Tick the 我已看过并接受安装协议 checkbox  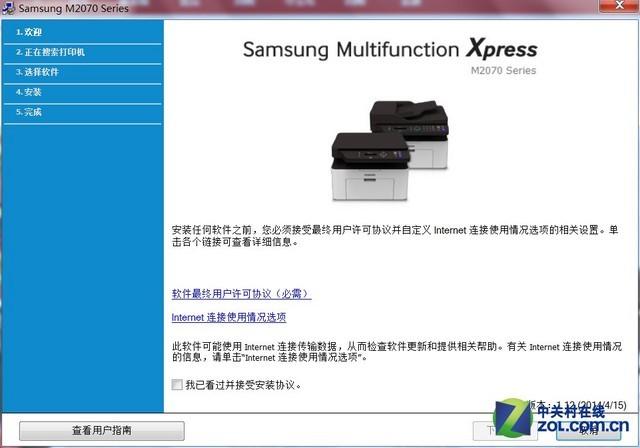pyautogui.click(x=177, y=384)
